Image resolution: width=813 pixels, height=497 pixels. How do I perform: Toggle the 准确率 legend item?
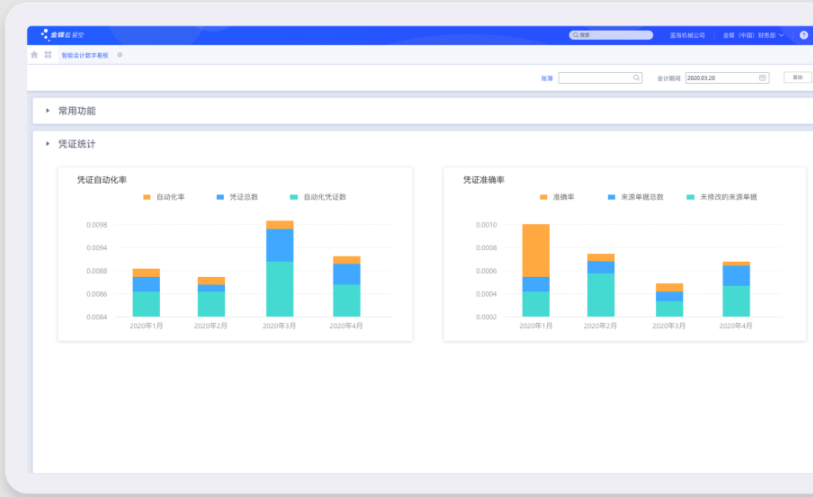click(x=557, y=197)
